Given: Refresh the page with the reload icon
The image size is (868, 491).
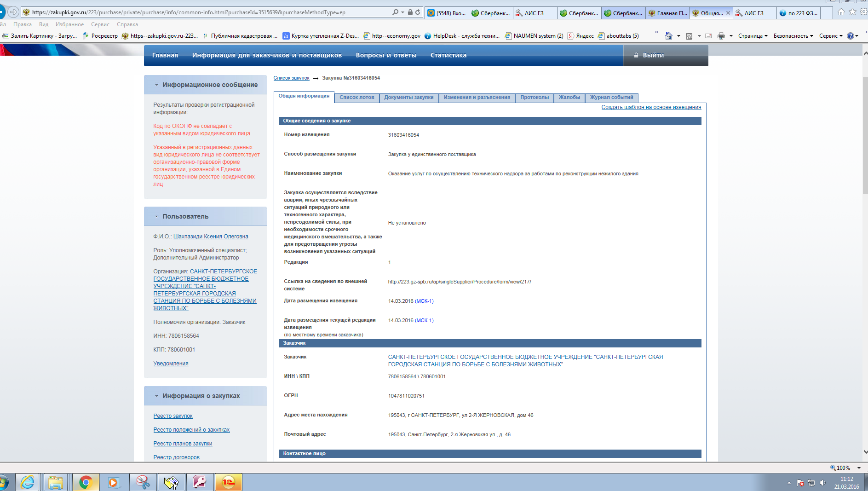Looking at the screenshot, I should point(418,12).
